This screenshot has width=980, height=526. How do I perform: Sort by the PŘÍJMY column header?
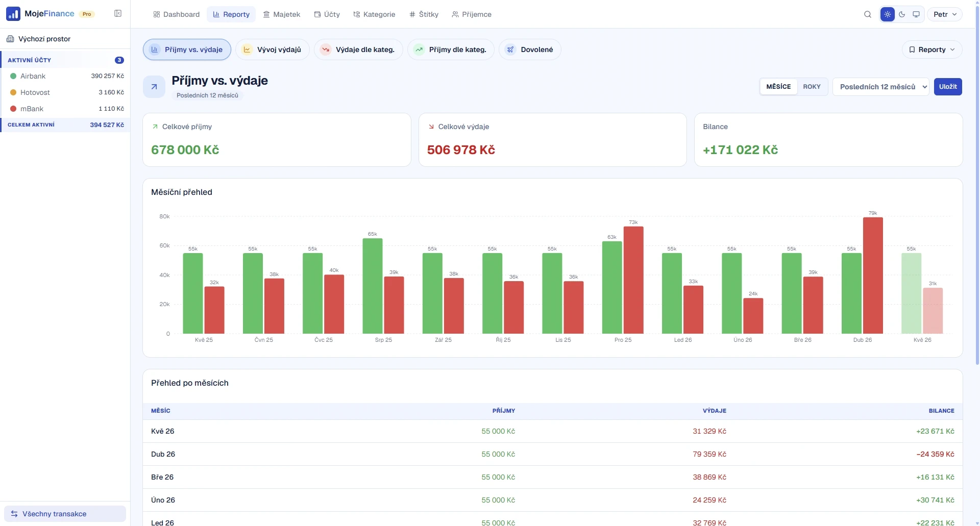(504, 411)
